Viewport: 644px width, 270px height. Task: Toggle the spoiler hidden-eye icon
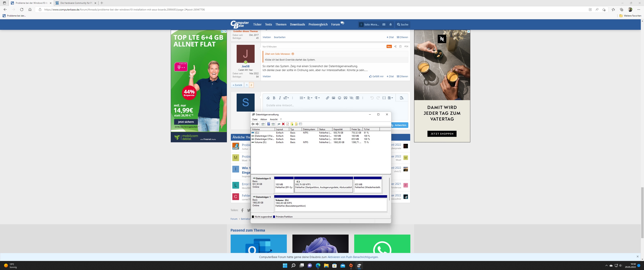351,98
